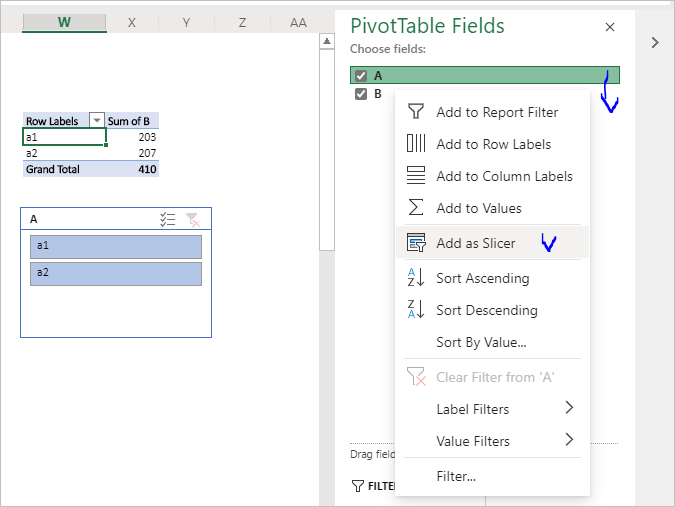Click the scrollbar up arrow
The height and width of the screenshot is (507, 675).
326,42
